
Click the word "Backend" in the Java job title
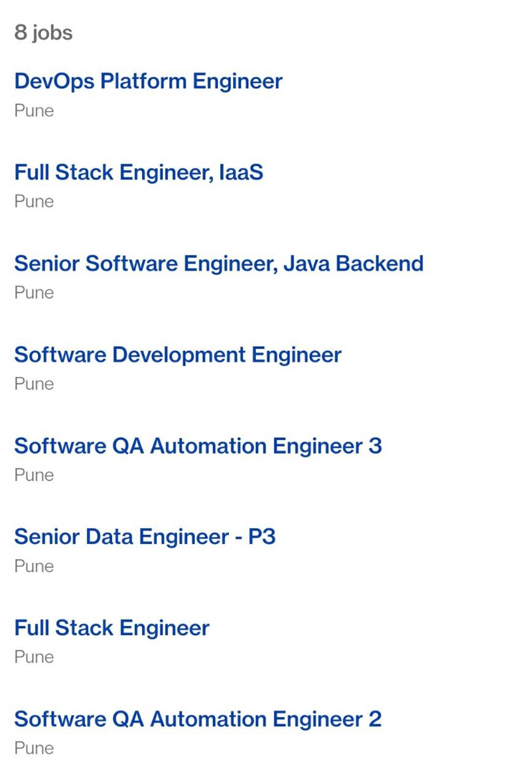[380, 264]
